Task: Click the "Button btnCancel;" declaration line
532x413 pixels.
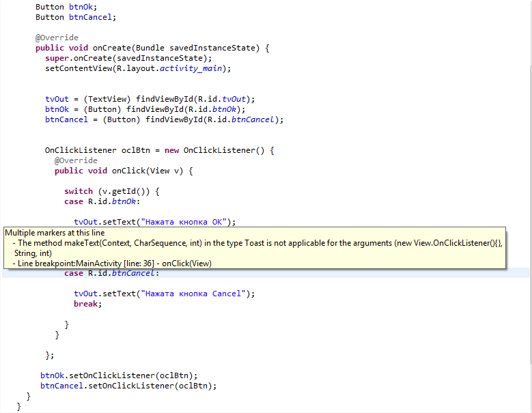Action: 76,17
